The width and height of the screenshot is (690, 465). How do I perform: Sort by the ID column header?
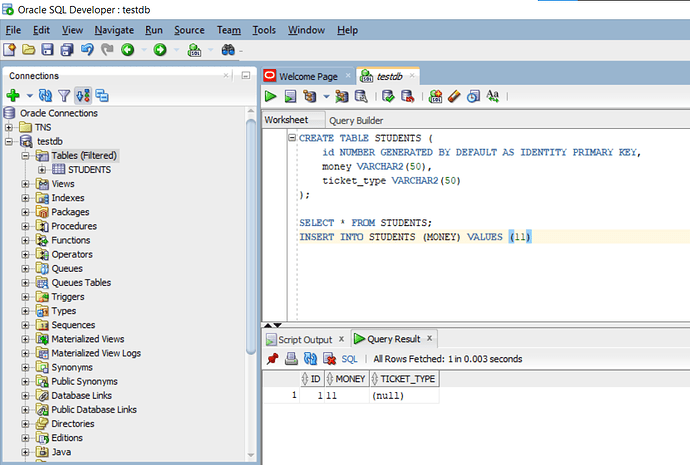[x=312, y=379]
